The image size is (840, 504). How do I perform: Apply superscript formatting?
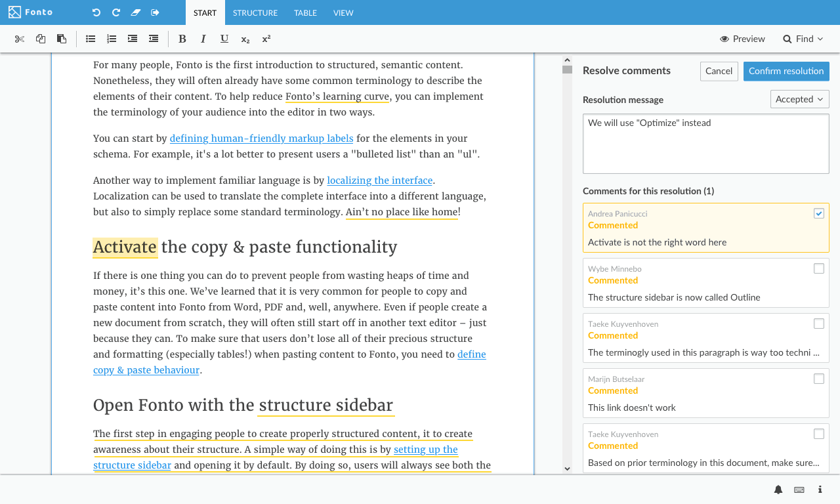pyautogui.click(x=266, y=39)
